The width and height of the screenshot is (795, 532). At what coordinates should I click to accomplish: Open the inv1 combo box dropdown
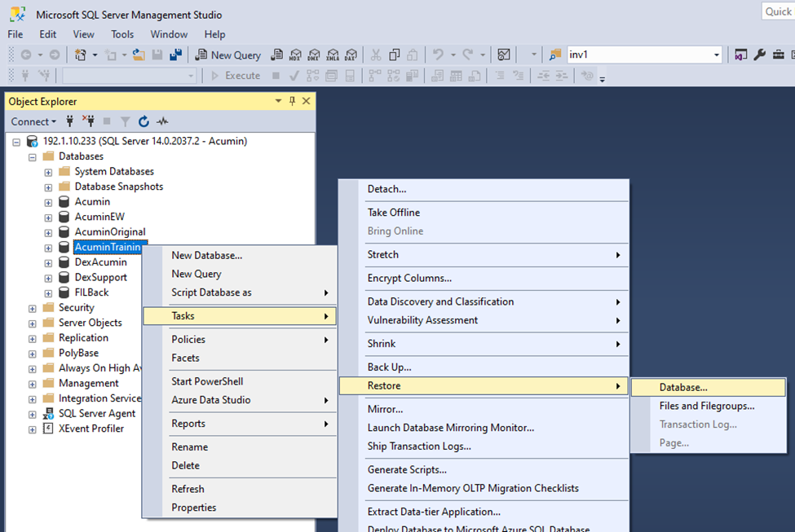pyautogui.click(x=717, y=55)
